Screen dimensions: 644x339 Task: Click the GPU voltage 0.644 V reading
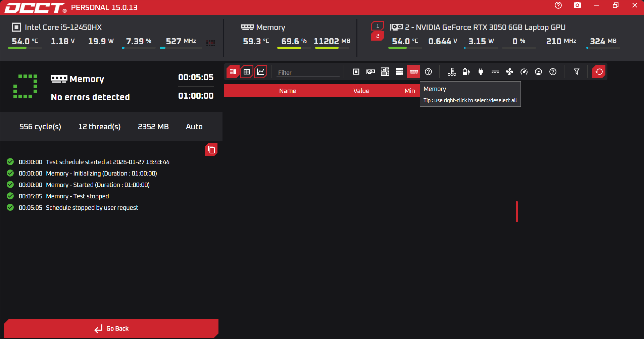point(443,41)
